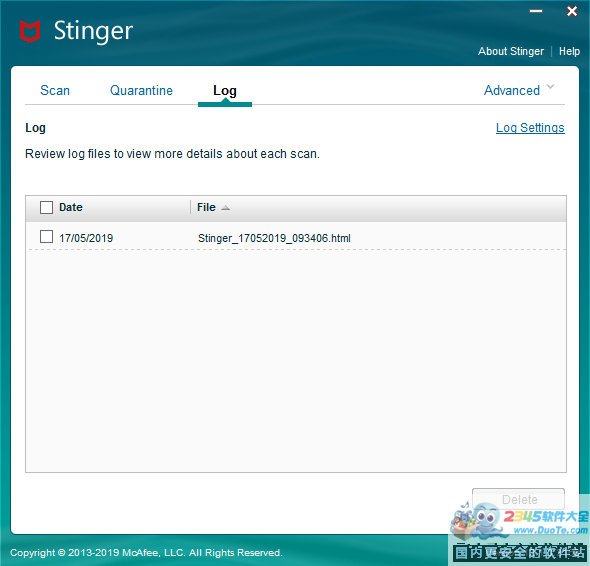590x566 pixels.
Task: Click the File column sort arrow
Action: (225, 208)
